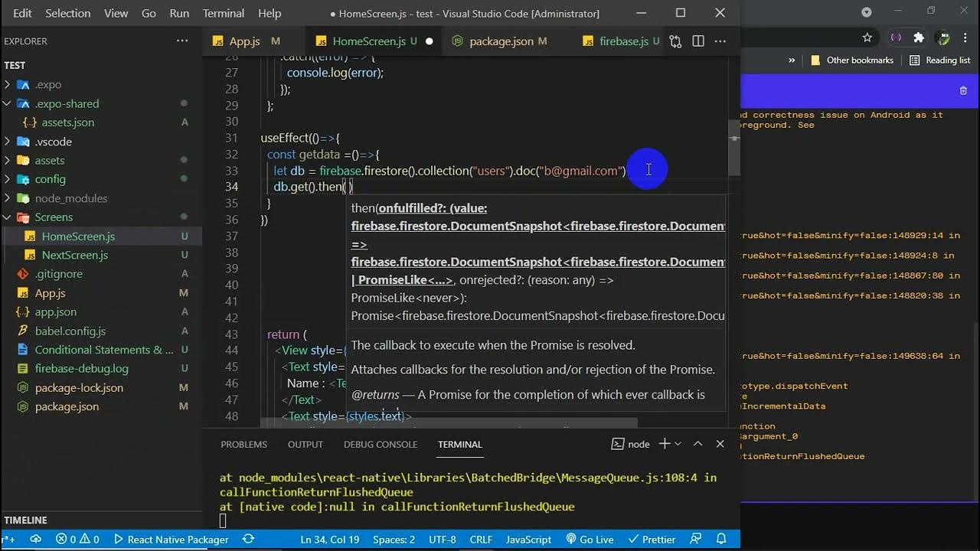This screenshot has width=980, height=551.
Task: Change indentation via Spaces: 2
Action: click(x=394, y=540)
